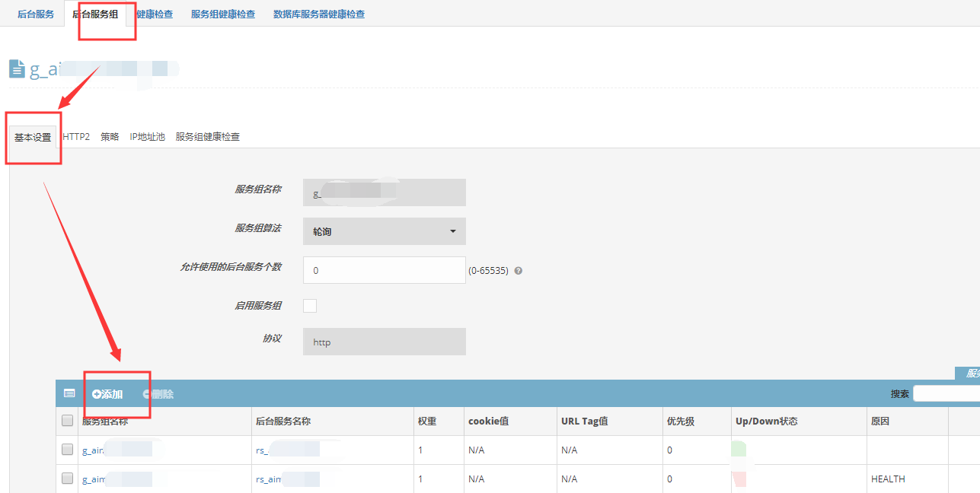Select the first server row checkbox
980x493 pixels.
pos(67,448)
